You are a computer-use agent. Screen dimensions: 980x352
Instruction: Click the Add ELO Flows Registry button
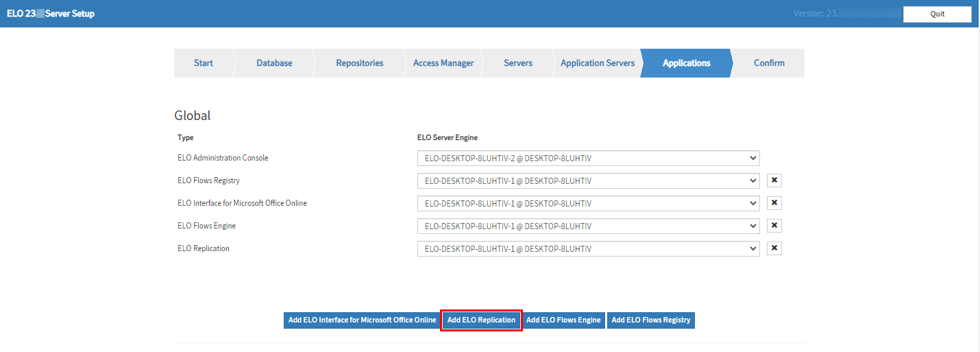[651, 320]
